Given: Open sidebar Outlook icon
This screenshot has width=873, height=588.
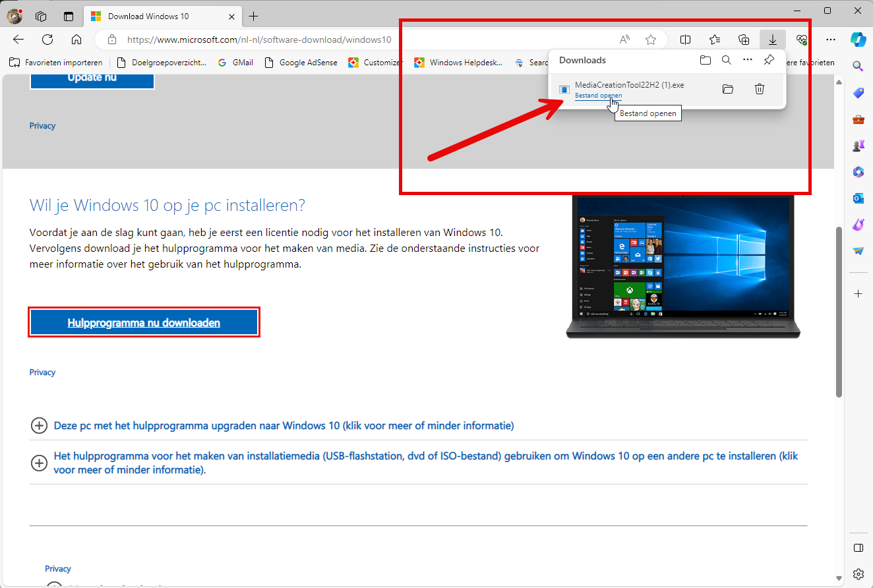Looking at the screenshot, I should pos(858,198).
